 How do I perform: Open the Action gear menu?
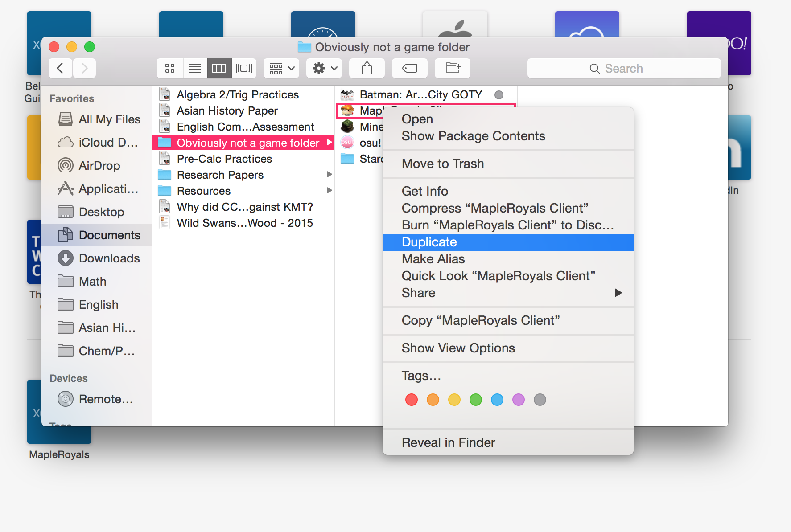point(324,68)
